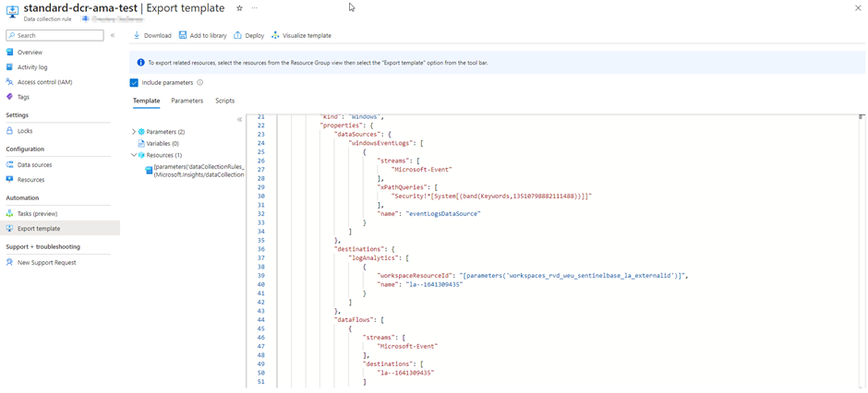Image resolution: width=868 pixels, height=393 pixels.
Task: Click line number 36 in editor
Action: pyautogui.click(x=259, y=249)
